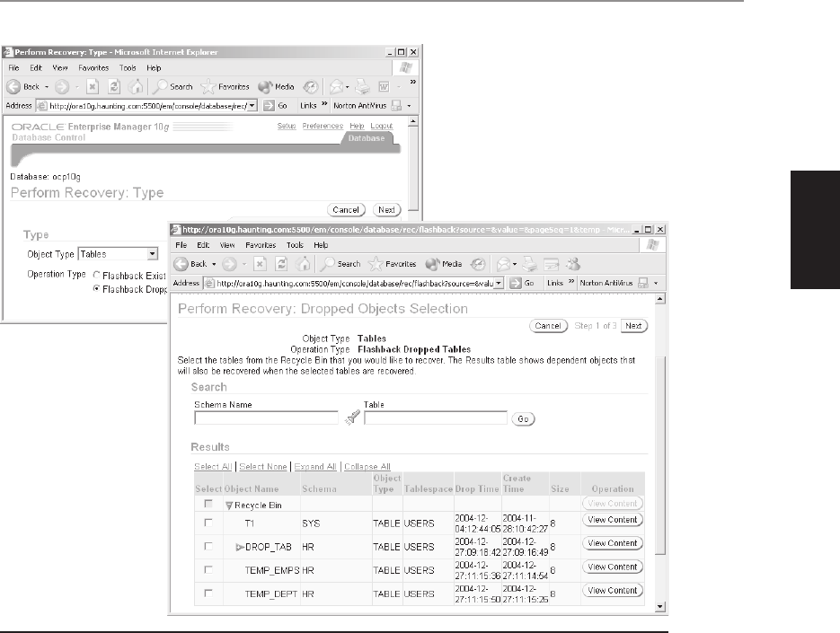The height and width of the screenshot is (633, 840).
Task: Click Preferences link in Enterprise Manager header
Action: click(323, 126)
